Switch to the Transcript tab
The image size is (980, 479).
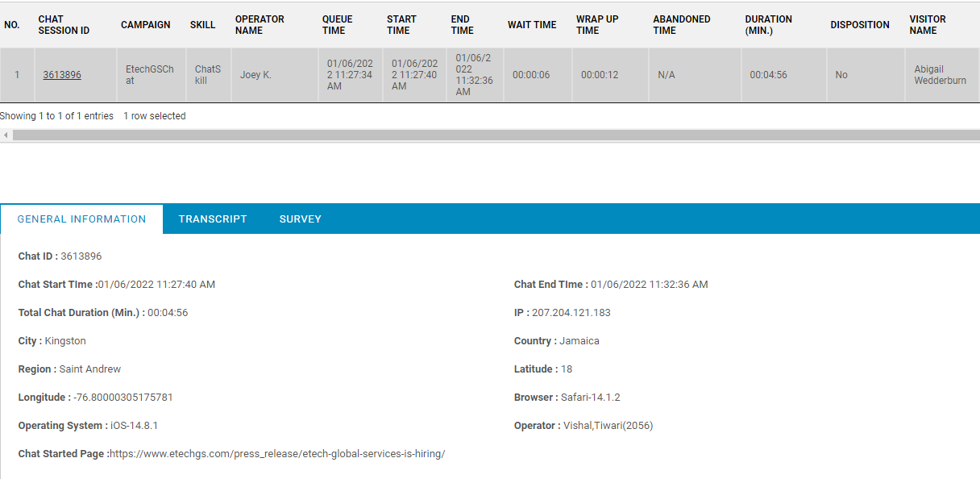click(213, 219)
